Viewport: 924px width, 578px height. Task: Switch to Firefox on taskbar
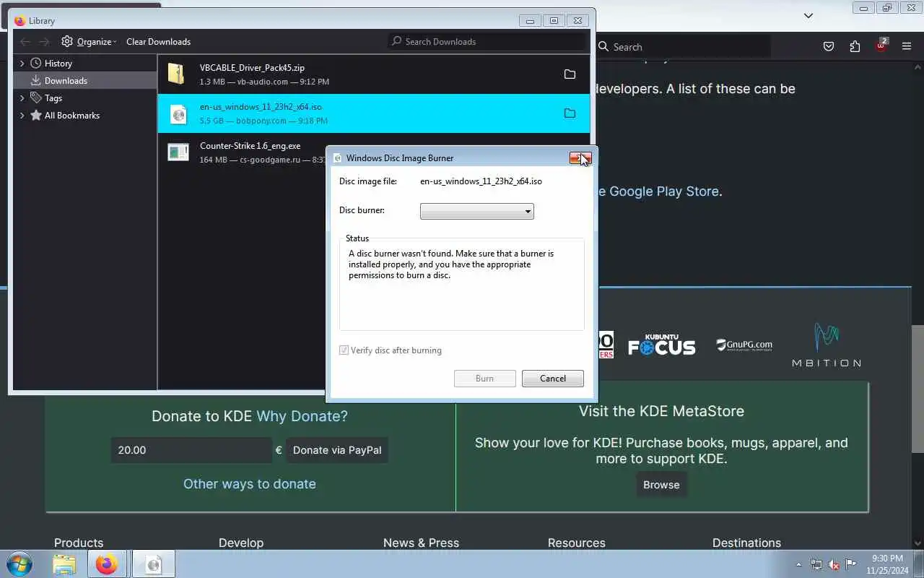107,564
